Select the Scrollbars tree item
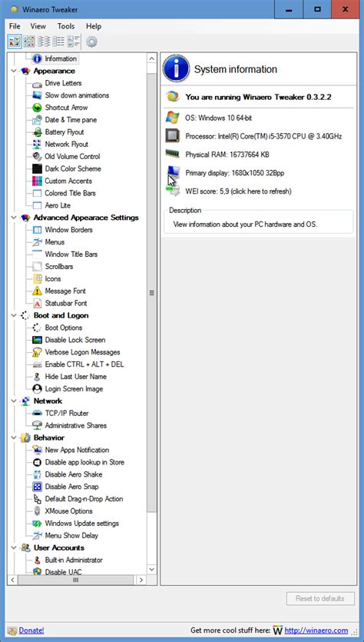364x642 pixels. click(59, 267)
